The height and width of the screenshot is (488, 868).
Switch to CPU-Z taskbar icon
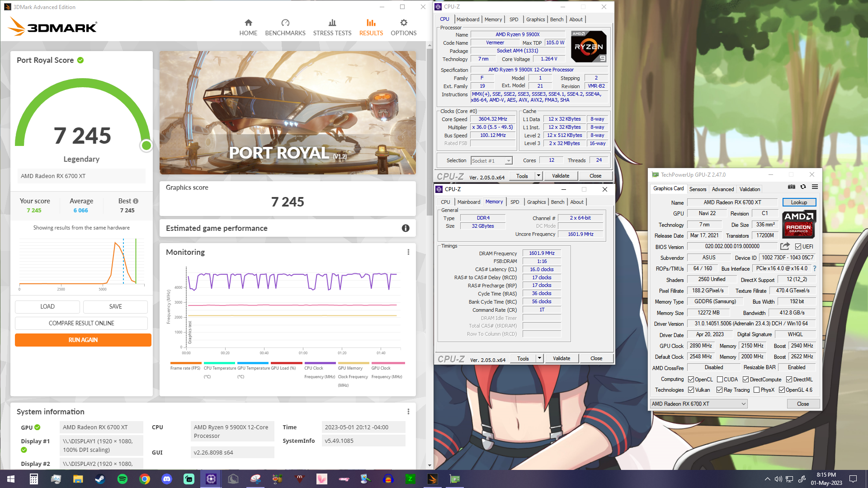point(211,479)
